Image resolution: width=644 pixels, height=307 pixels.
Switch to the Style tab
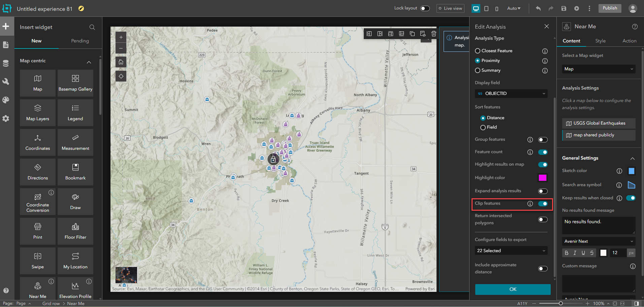(600, 41)
